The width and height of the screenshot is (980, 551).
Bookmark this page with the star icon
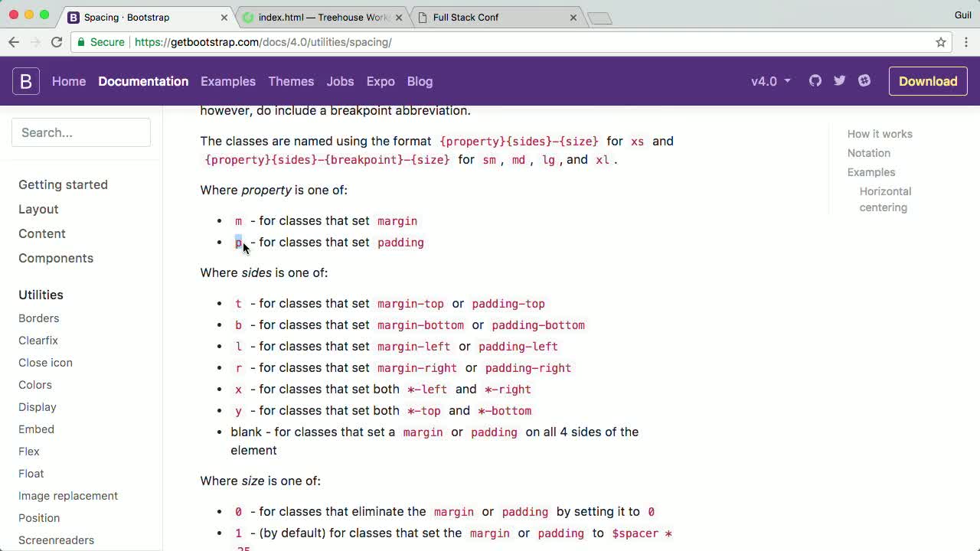click(x=941, y=42)
